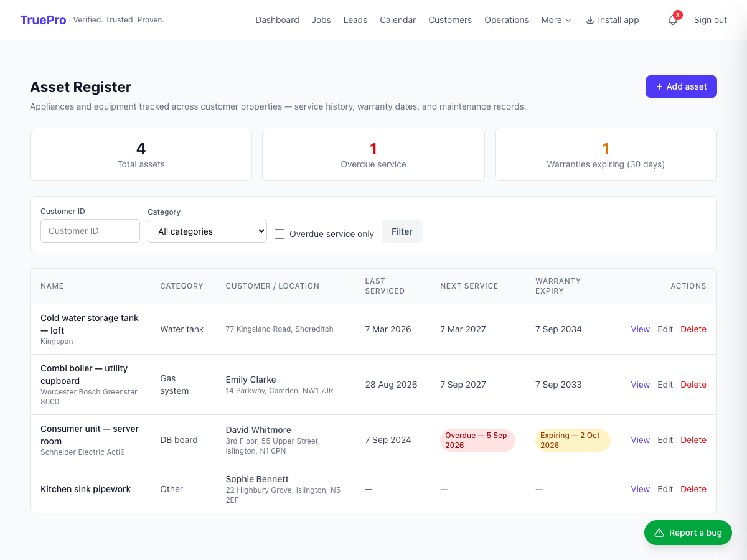Click the Total assets summary card
The image size is (747, 560).
click(x=141, y=154)
